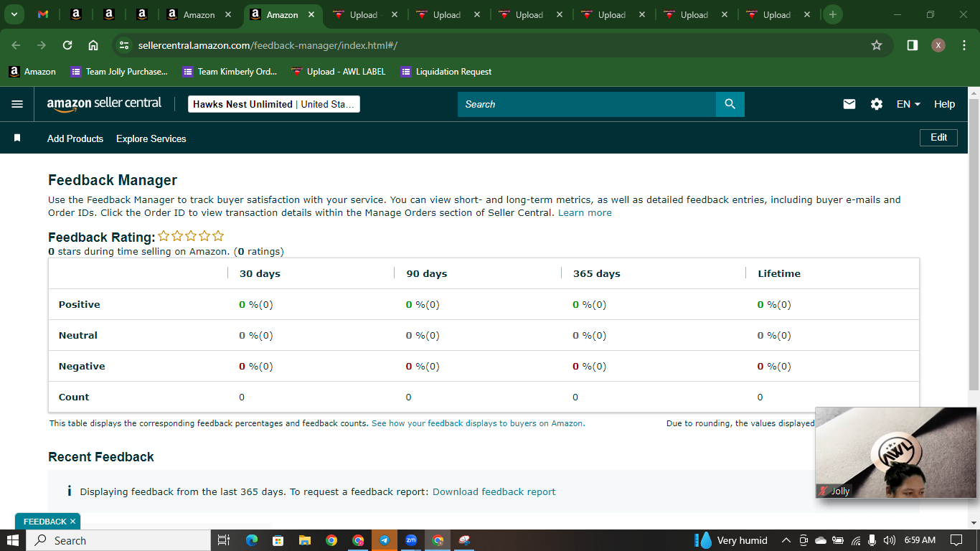This screenshot has height=551, width=980.
Task: Open the Team Jolly Purchase bookmark
Action: (x=119, y=72)
